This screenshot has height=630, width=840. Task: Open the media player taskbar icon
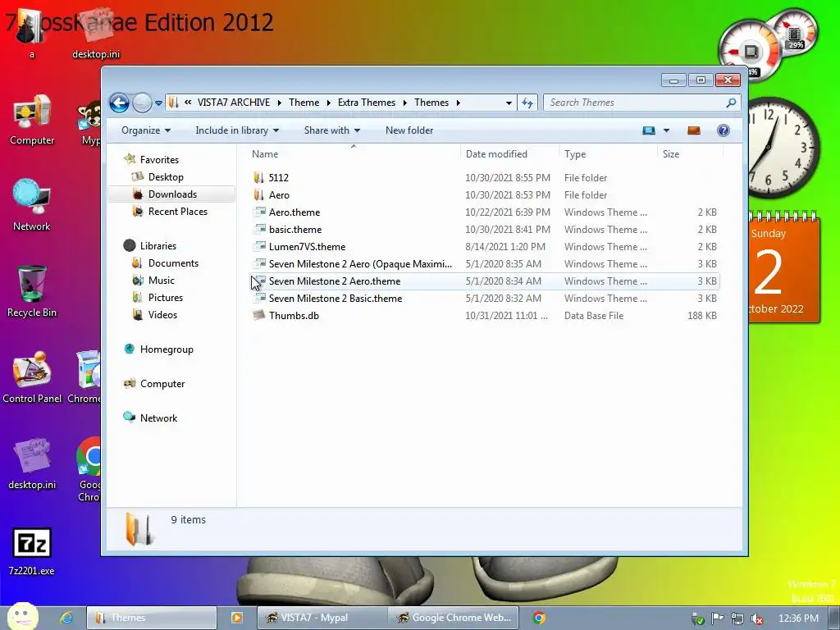click(x=237, y=618)
